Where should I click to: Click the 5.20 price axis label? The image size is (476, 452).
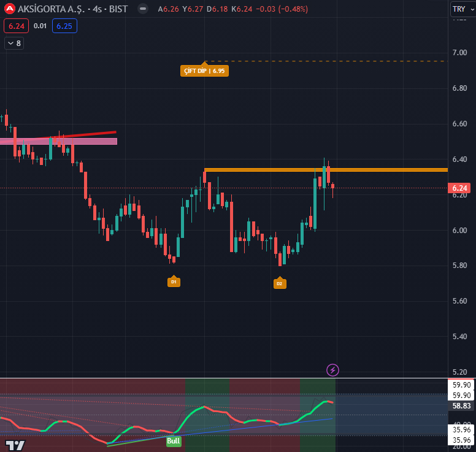(x=459, y=372)
